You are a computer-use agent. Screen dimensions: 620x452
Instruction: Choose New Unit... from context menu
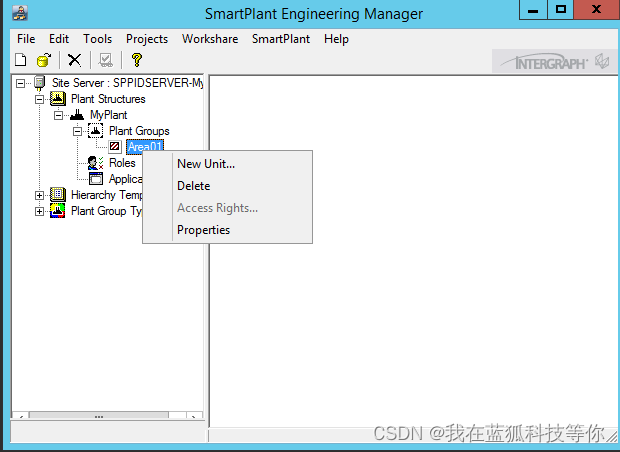(x=227, y=164)
